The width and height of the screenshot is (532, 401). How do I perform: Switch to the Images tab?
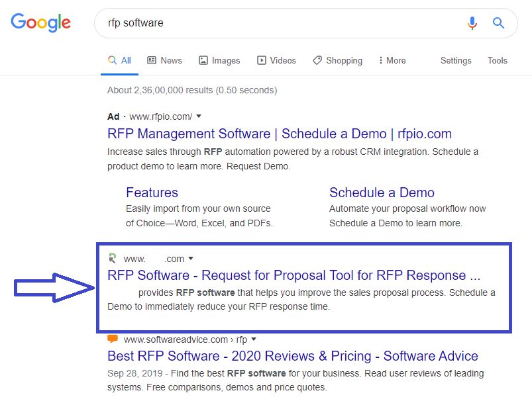pos(219,61)
